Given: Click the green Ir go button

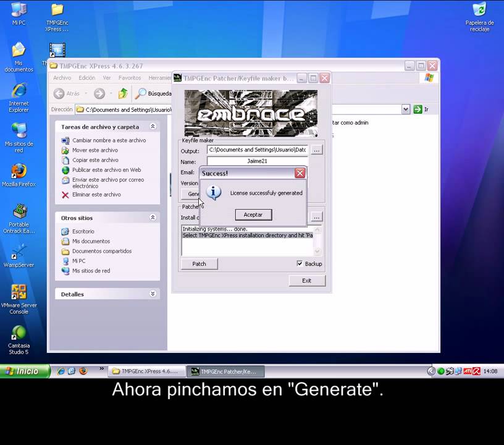Looking at the screenshot, I should coord(418,109).
